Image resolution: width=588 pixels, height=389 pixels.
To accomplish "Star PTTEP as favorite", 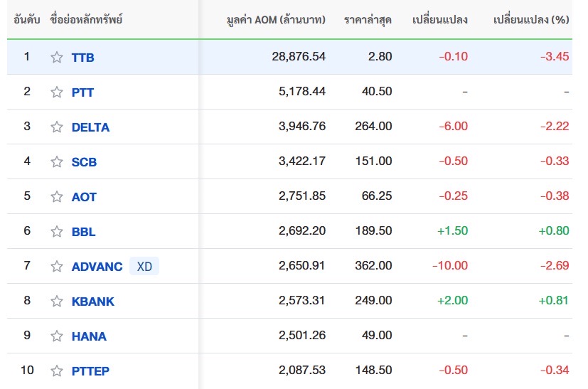I will tap(57, 371).
